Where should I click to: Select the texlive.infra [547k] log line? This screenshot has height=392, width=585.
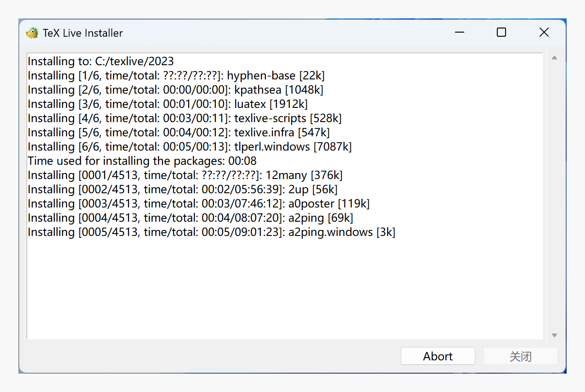(179, 132)
